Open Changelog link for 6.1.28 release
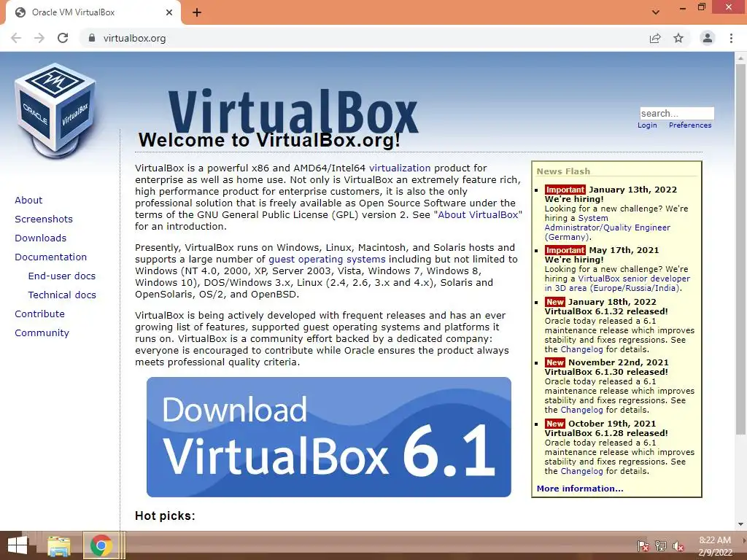The image size is (747, 560). click(x=581, y=471)
